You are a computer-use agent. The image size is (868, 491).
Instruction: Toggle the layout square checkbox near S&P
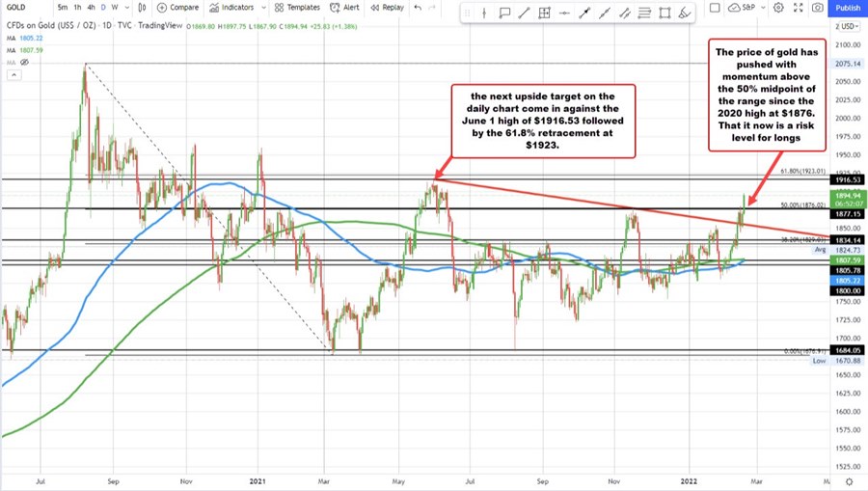pyautogui.click(x=717, y=8)
